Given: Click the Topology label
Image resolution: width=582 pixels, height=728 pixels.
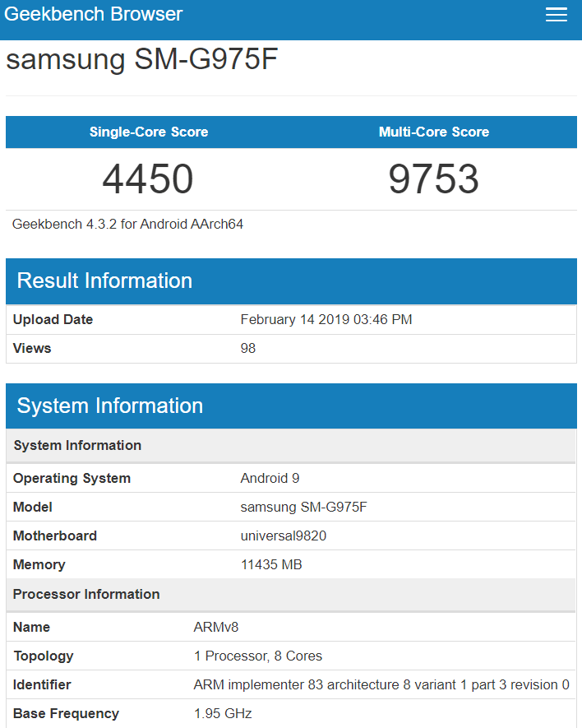Looking at the screenshot, I should (x=44, y=656).
